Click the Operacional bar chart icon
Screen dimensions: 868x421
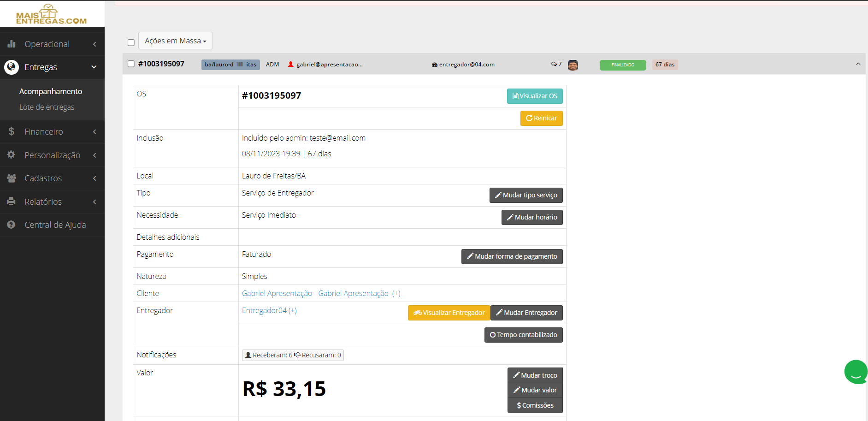[x=12, y=44]
